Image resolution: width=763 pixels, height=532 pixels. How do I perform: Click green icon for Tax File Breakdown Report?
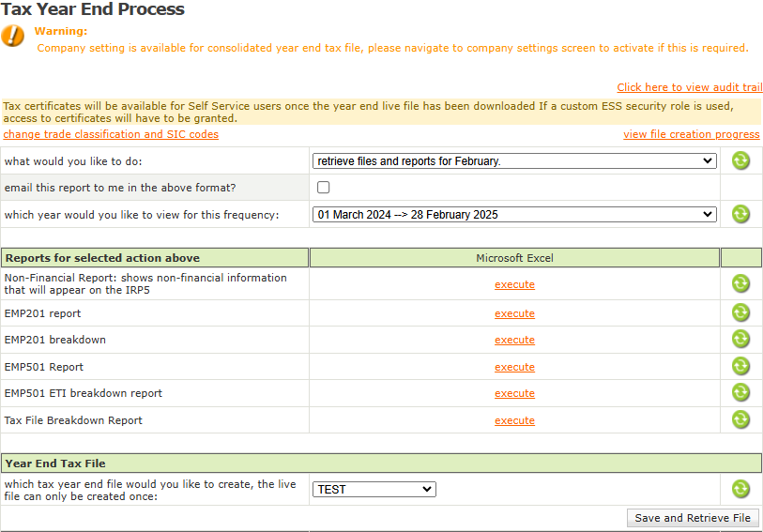coord(740,419)
